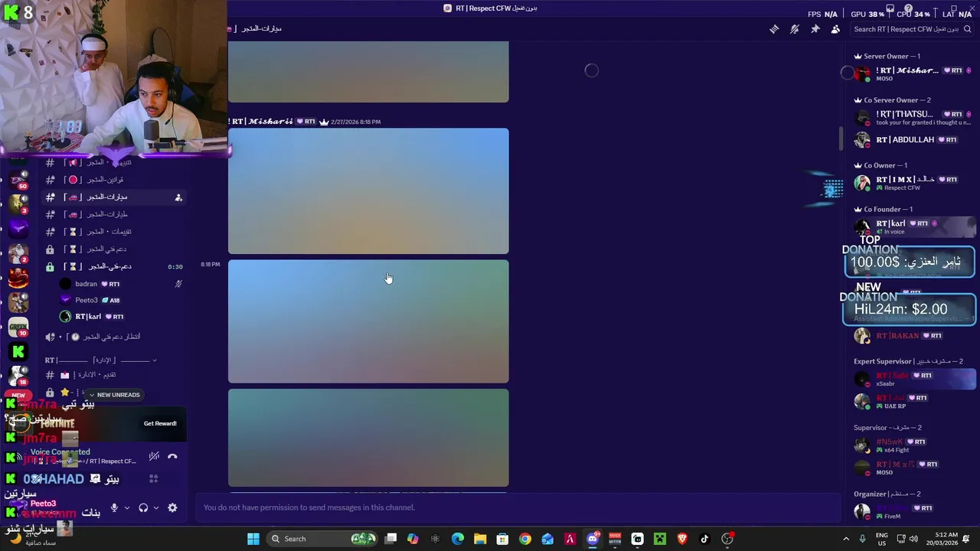980x551 pixels.
Task: Open TikTok from taskbar
Action: [x=704, y=539]
